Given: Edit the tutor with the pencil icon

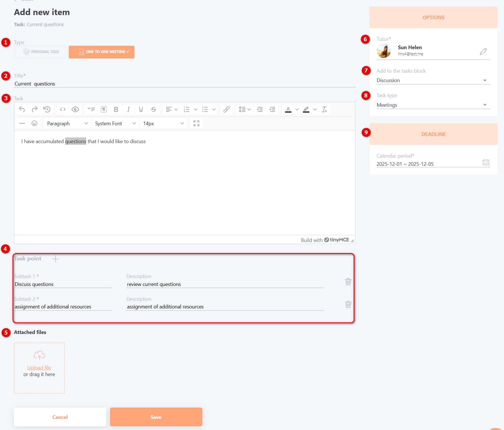Looking at the screenshot, I should click(x=483, y=51).
